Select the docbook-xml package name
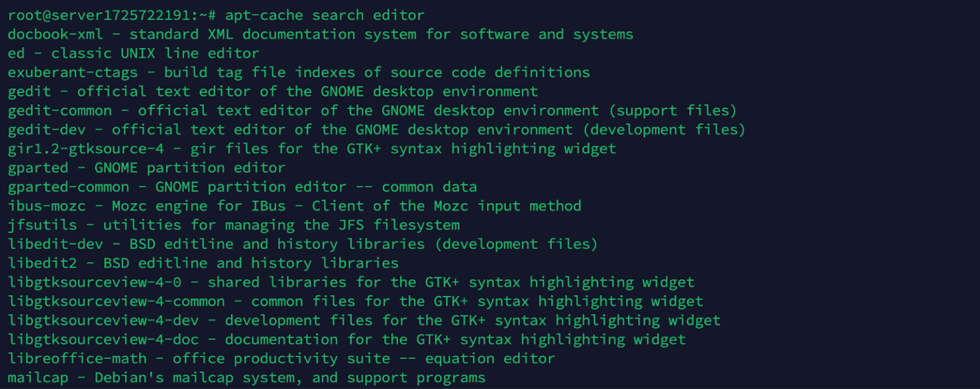The width and height of the screenshot is (980, 389). (56, 34)
